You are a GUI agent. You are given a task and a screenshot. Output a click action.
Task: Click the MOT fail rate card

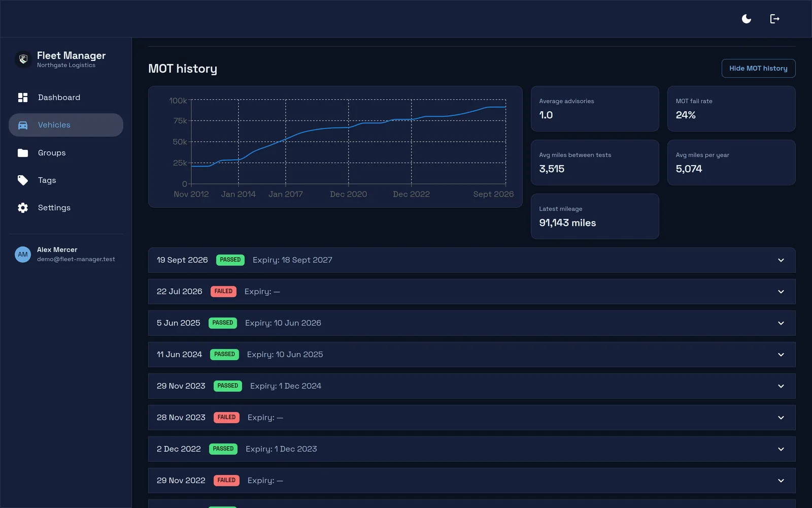point(731,109)
